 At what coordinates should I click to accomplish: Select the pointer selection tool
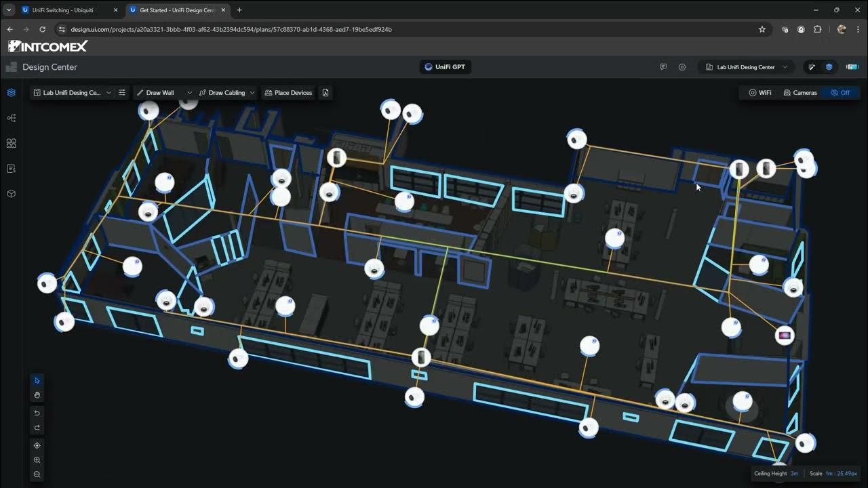click(37, 381)
